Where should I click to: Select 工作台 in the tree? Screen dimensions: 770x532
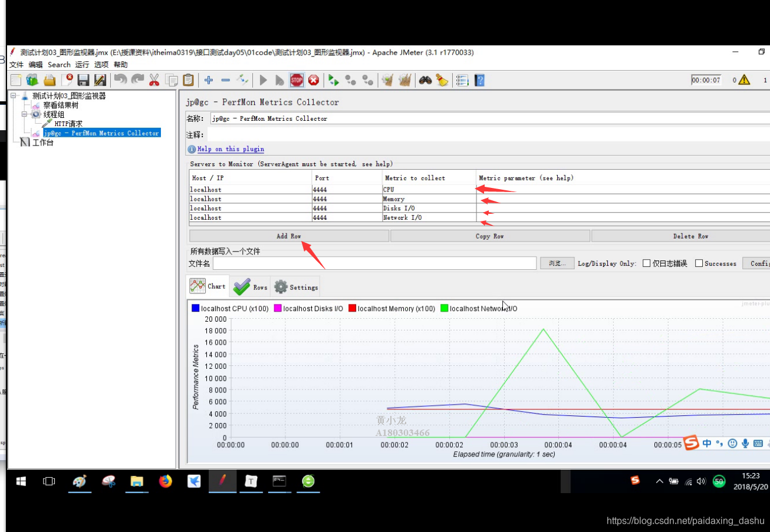[x=42, y=143]
